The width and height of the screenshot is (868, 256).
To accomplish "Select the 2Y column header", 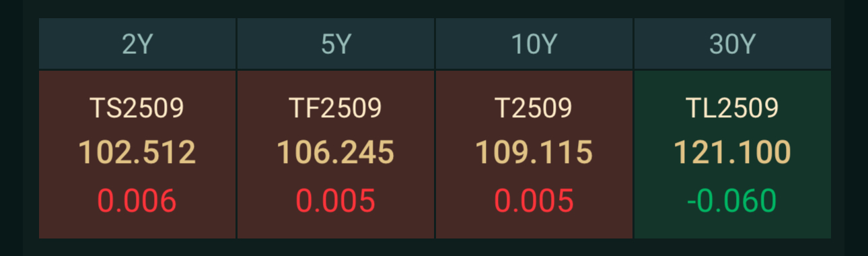I will [137, 44].
